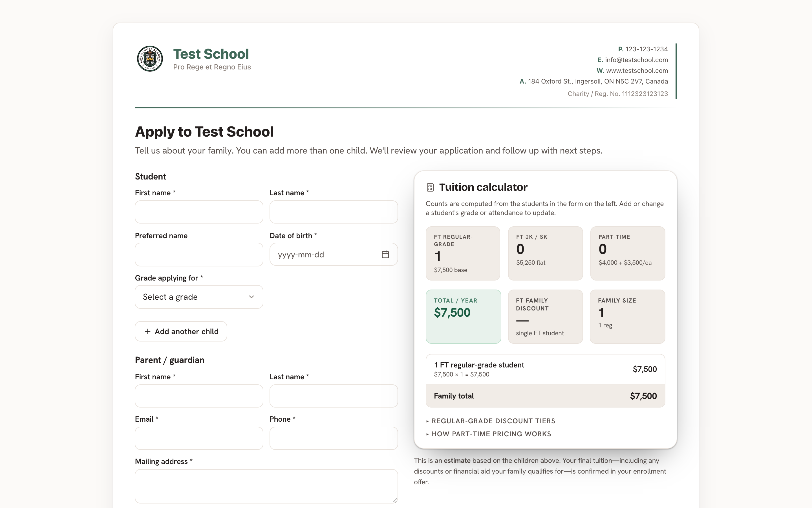
Task: Click the FT JK / SK count card
Action: pos(545,253)
